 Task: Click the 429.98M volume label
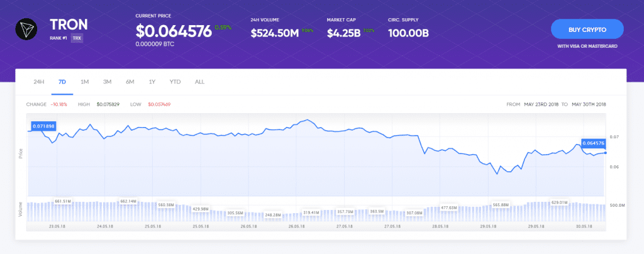[x=201, y=209]
